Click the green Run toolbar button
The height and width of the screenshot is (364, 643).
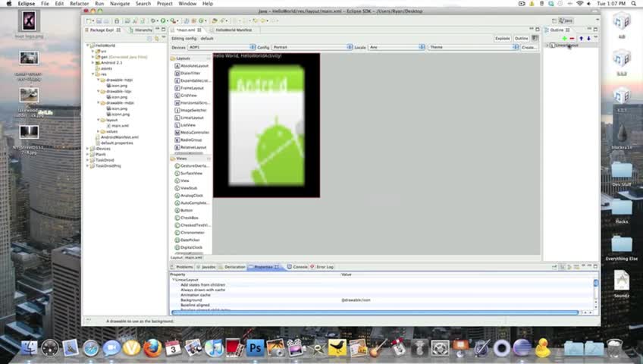click(x=163, y=20)
